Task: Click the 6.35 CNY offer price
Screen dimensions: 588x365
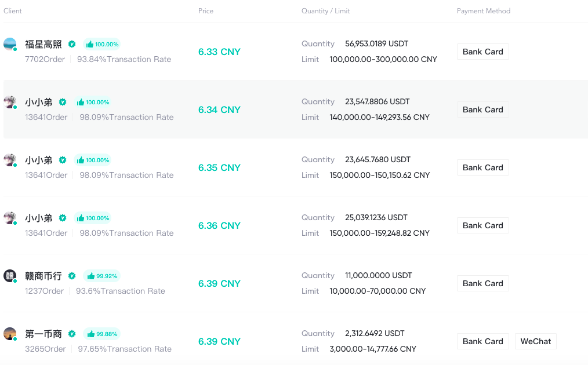Action: [x=219, y=167]
